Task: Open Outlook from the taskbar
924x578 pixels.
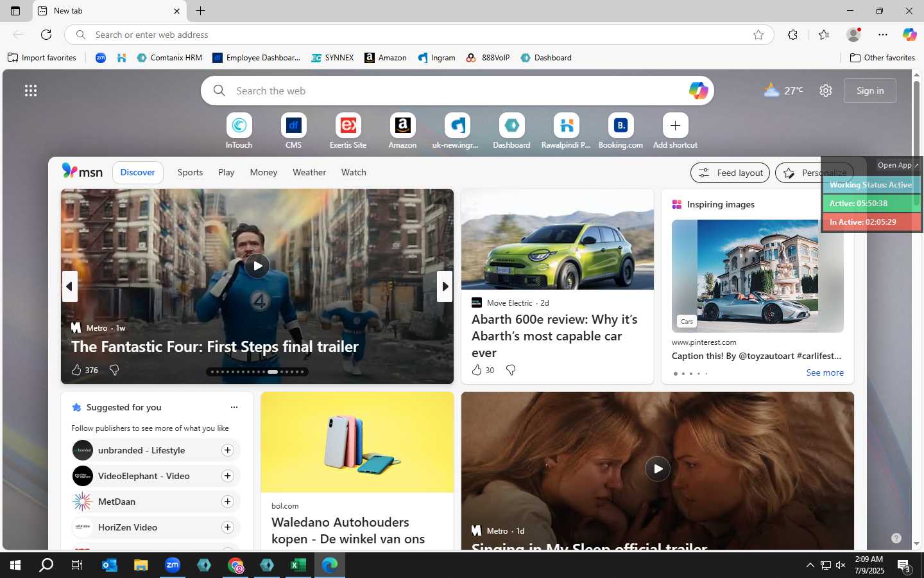Action: coord(110,565)
